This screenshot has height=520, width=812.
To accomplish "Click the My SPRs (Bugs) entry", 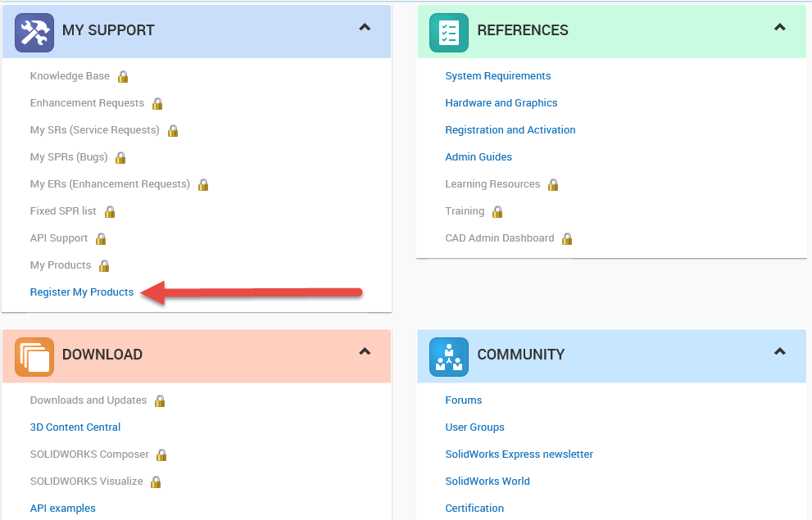I will pos(69,156).
